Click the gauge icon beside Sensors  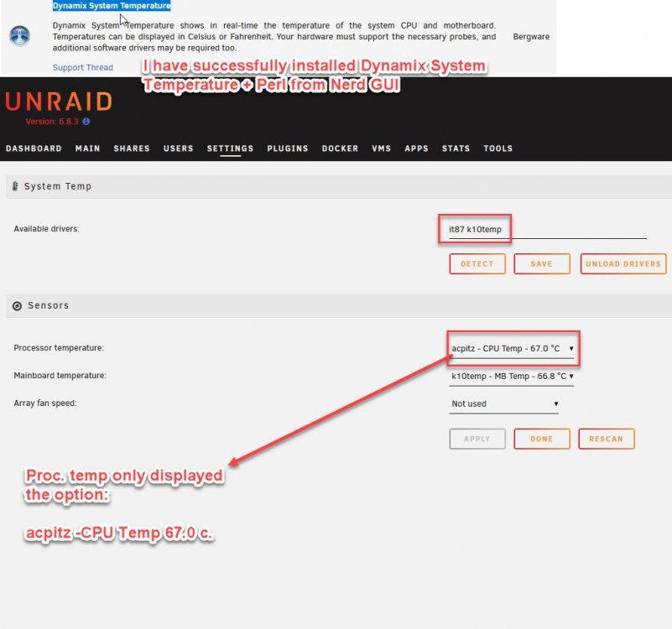[17, 306]
